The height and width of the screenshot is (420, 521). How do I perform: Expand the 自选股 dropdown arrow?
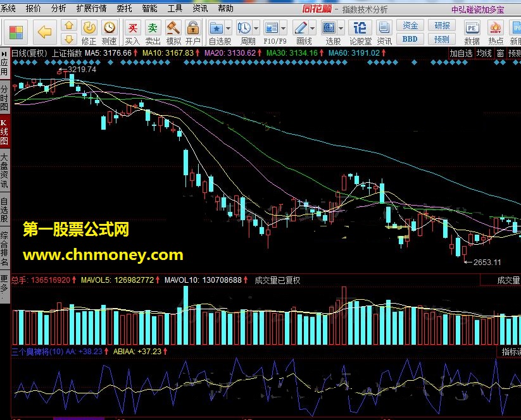(229, 28)
